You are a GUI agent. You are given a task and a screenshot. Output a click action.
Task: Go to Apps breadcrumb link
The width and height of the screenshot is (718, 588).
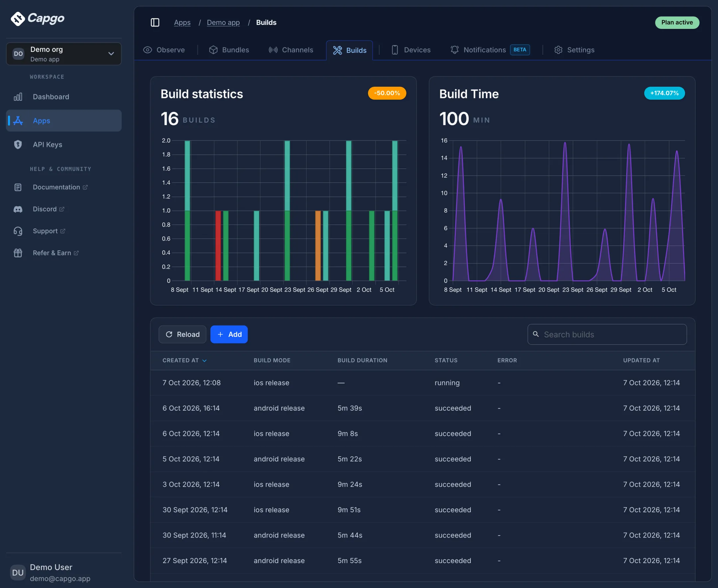tap(182, 22)
